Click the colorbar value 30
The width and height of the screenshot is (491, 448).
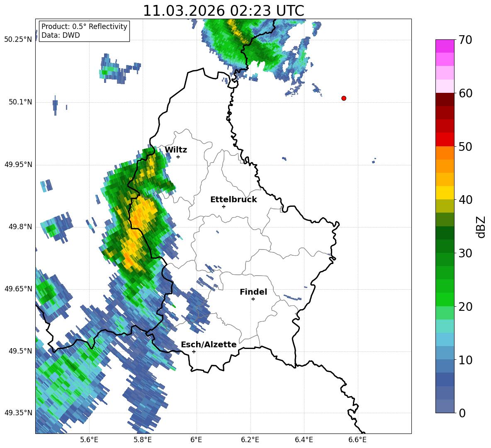click(x=465, y=253)
